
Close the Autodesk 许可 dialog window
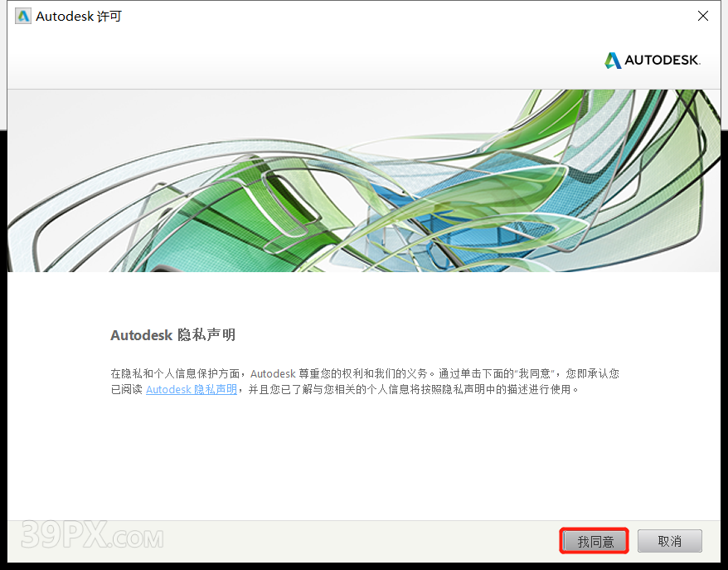tap(703, 16)
